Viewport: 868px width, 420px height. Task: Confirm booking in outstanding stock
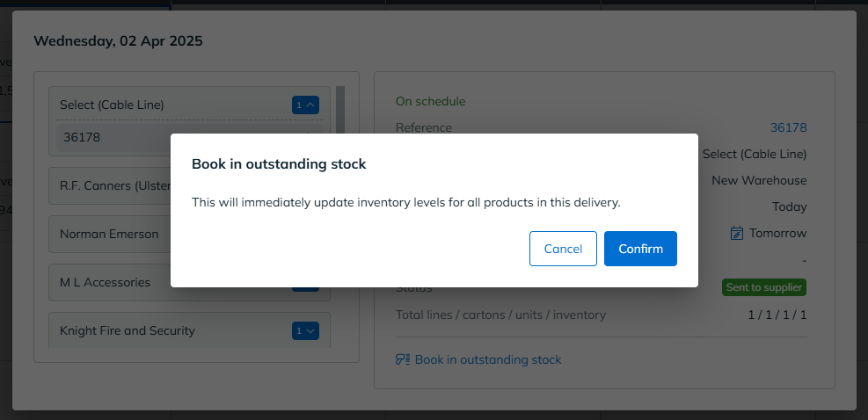coord(640,249)
